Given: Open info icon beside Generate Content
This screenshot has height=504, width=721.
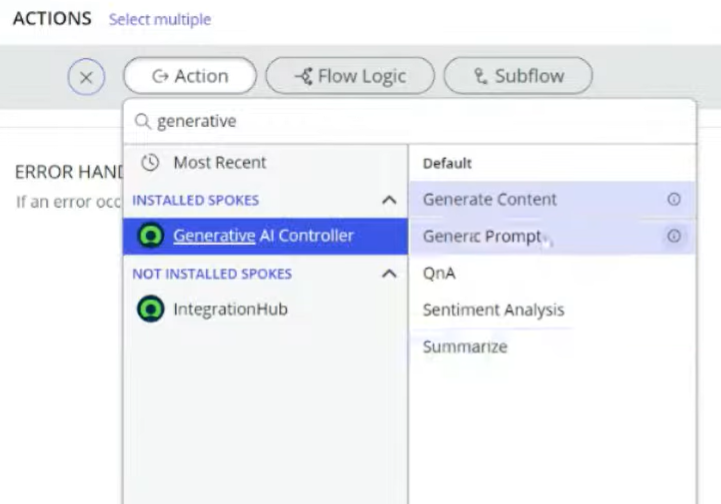Looking at the screenshot, I should click(674, 199).
